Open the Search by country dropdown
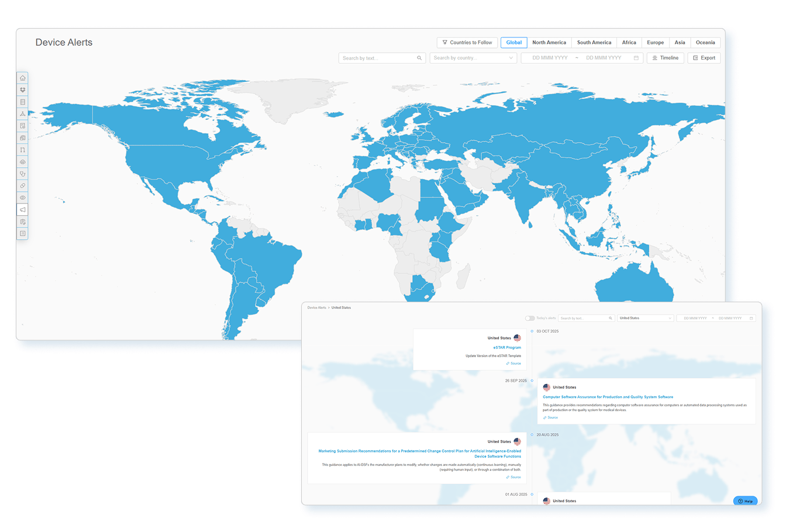The image size is (786, 532). pyautogui.click(x=473, y=58)
